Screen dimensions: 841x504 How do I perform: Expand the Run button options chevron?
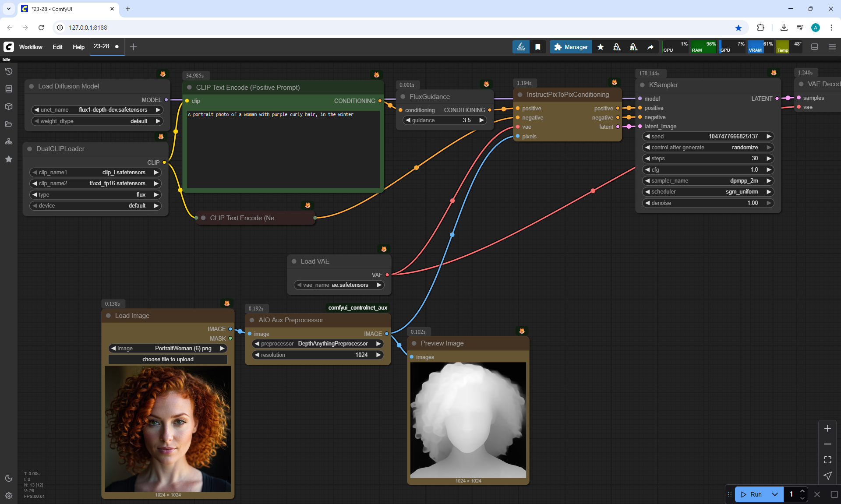pyautogui.click(x=774, y=494)
